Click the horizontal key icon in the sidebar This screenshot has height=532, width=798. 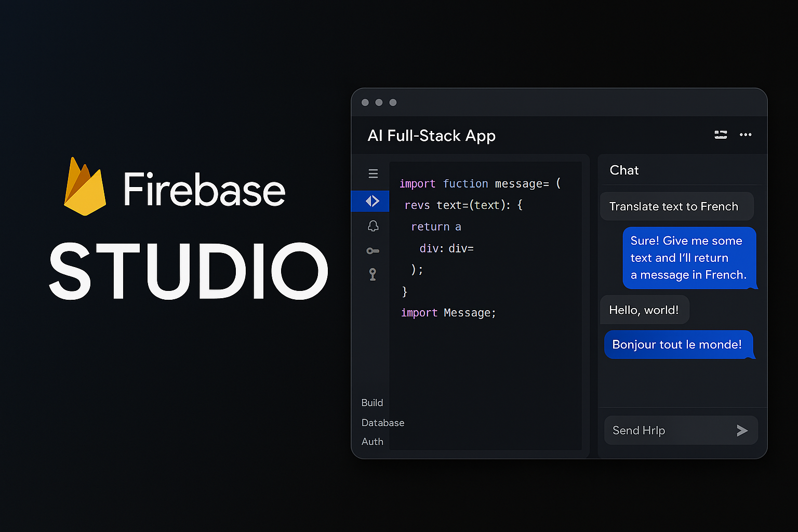(373, 251)
